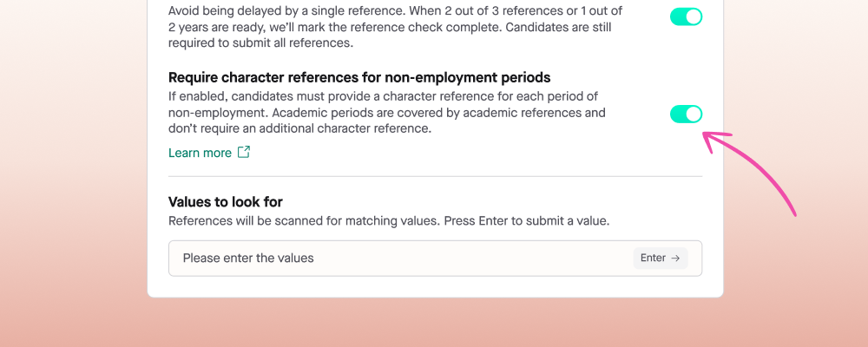This screenshot has width=868, height=347.
Task: Click the green track of the character references switch
Action: point(678,115)
